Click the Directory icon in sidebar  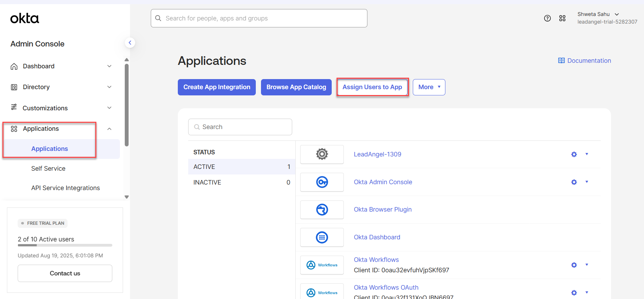(14, 87)
